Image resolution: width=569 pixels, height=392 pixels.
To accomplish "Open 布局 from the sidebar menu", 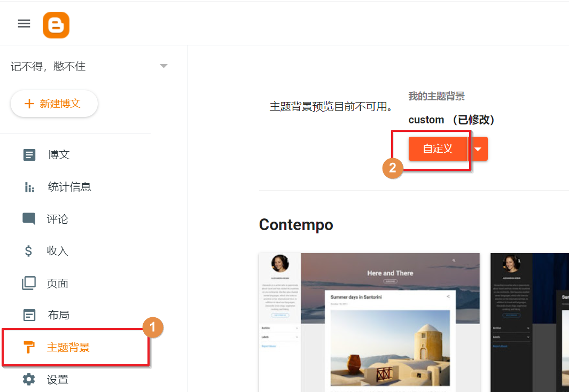I will pyautogui.click(x=58, y=315).
